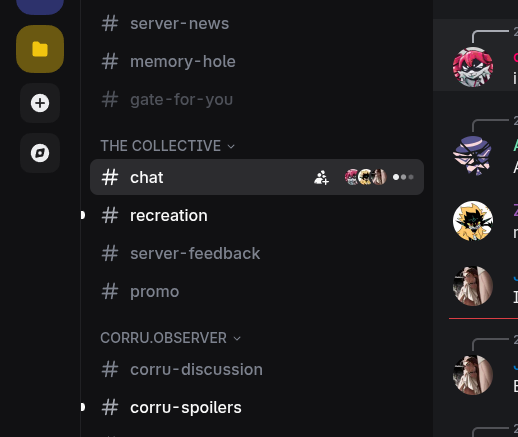Viewport: 518px width, 437px height.
Task: Open the server-feedback channel
Action: pos(257,253)
